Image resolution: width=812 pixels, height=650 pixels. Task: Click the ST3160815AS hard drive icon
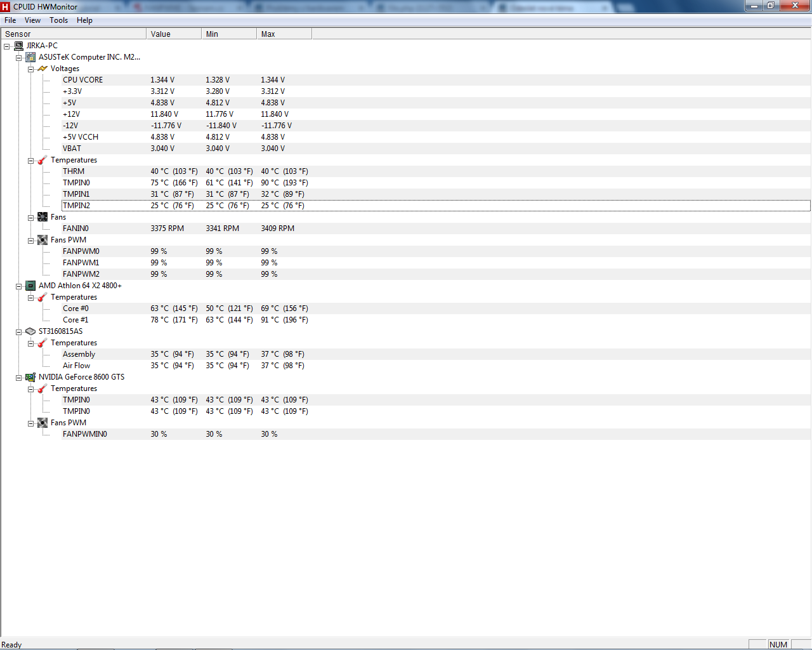(x=30, y=331)
